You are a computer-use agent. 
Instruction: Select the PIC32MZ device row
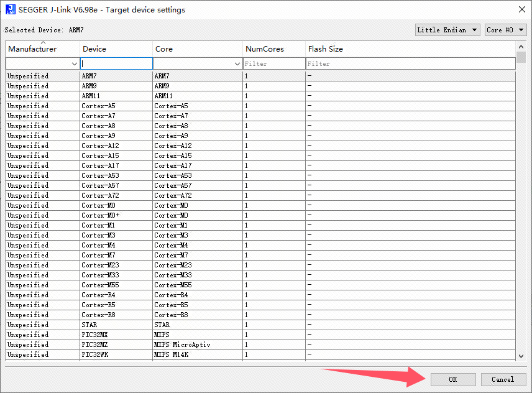(x=260, y=345)
